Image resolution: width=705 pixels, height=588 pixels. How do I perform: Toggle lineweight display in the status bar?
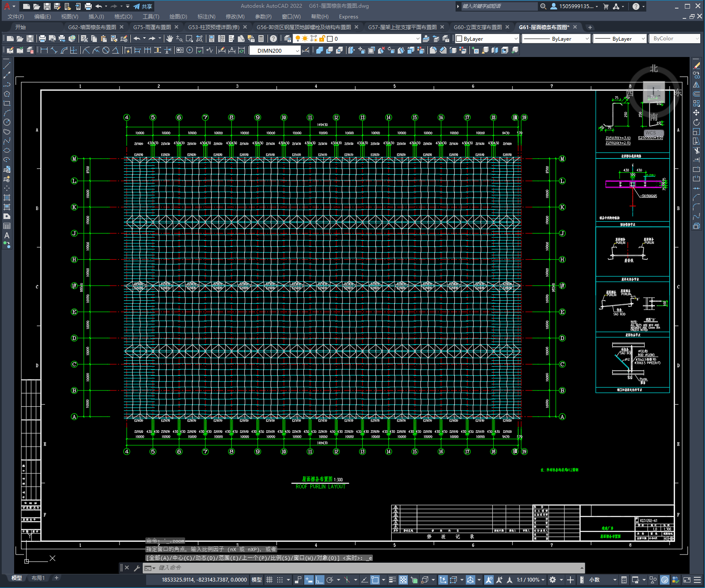(x=392, y=580)
